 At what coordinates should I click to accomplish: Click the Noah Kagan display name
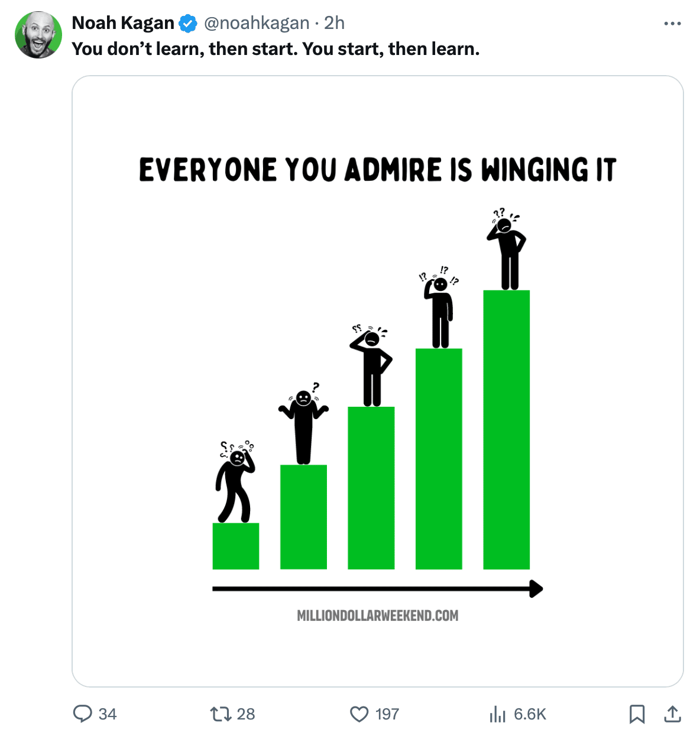123,23
